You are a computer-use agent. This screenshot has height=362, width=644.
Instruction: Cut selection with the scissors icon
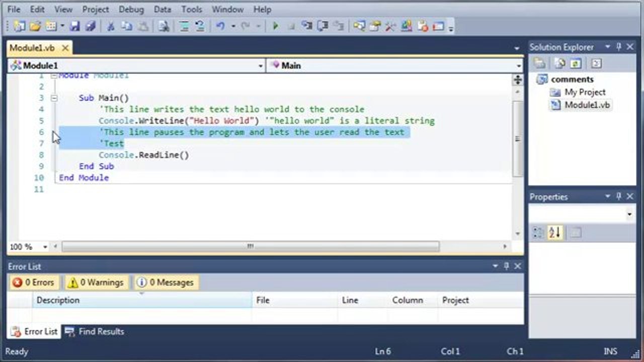(x=111, y=26)
